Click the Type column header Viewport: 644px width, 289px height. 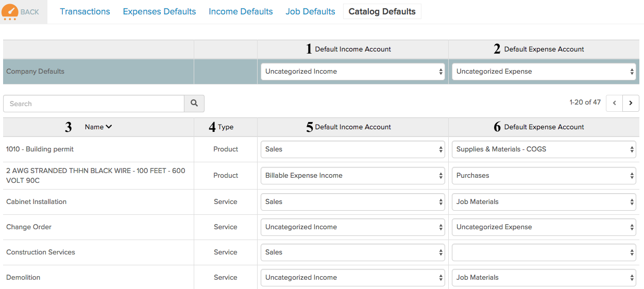[x=226, y=127]
